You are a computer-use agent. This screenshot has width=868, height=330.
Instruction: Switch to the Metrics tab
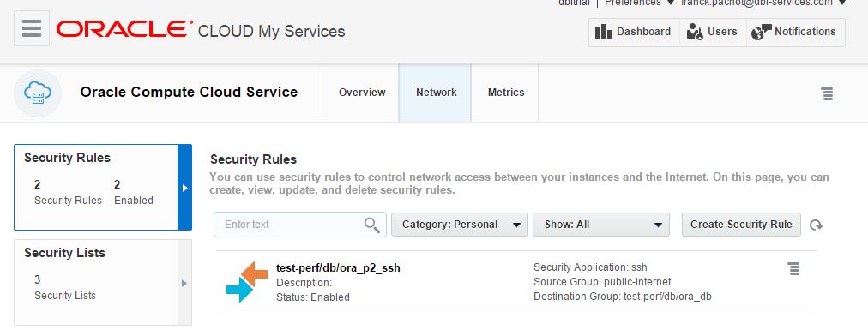click(505, 93)
